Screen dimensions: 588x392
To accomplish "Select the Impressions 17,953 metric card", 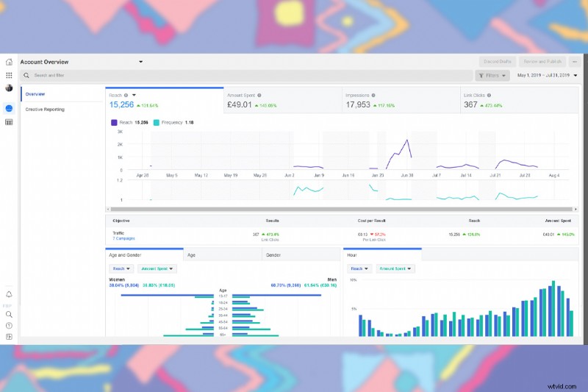I will pos(401,100).
